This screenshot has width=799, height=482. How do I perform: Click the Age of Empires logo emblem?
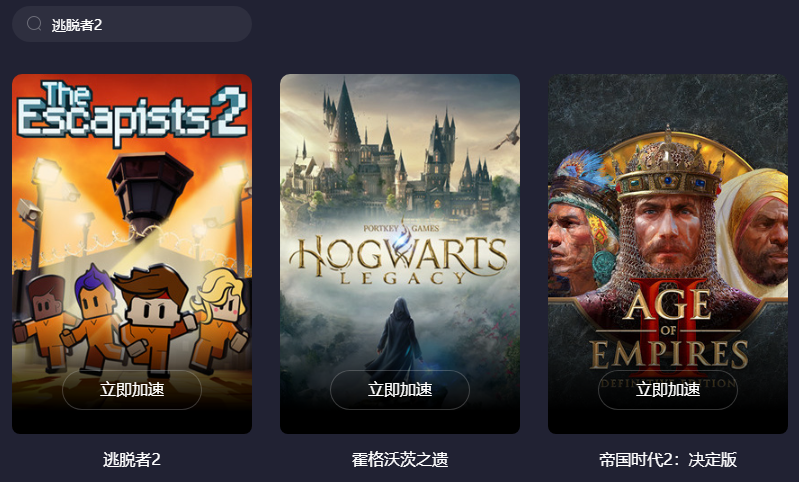click(x=669, y=331)
